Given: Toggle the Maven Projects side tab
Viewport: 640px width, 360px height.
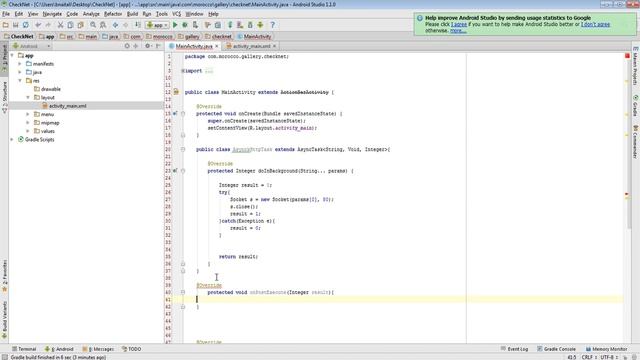Looking at the screenshot, I should [636, 66].
